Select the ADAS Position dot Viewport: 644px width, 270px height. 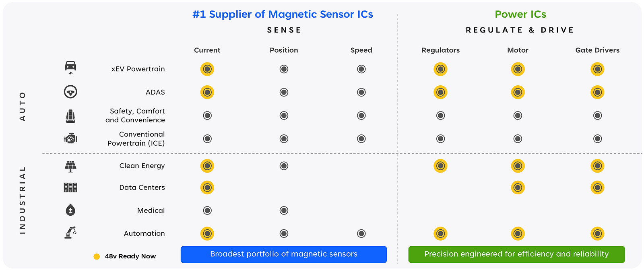pos(284,93)
